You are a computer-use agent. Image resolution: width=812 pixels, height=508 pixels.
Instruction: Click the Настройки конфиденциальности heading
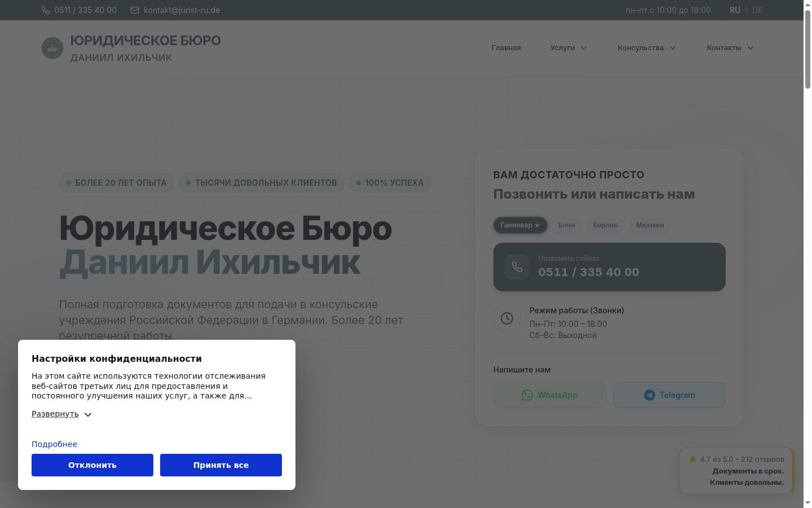coord(117,359)
